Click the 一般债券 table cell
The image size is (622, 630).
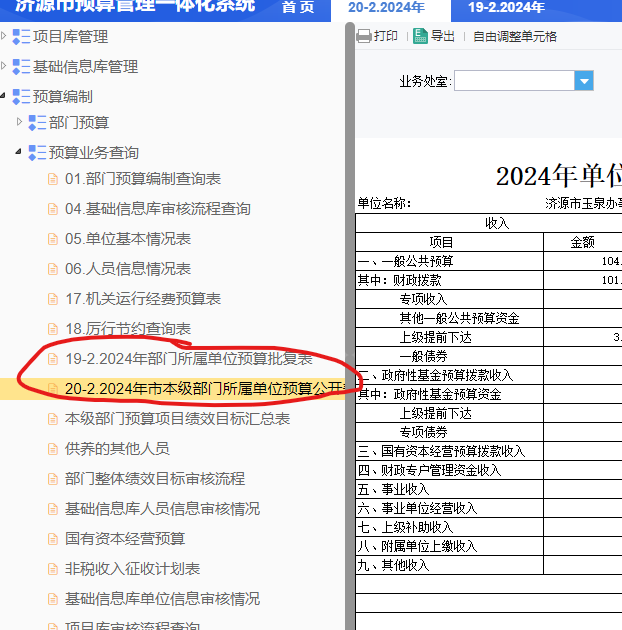450,356
